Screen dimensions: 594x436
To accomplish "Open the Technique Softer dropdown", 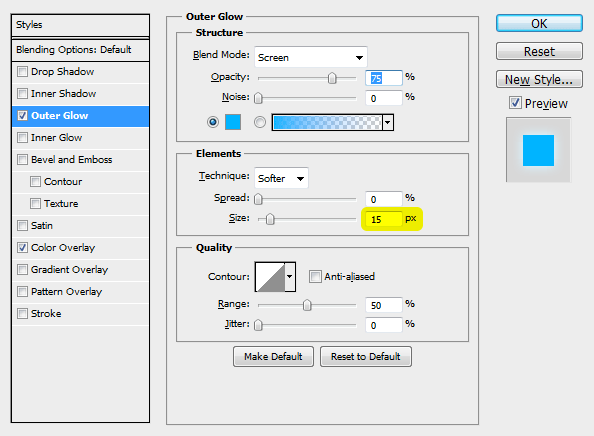I will click(281, 178).
